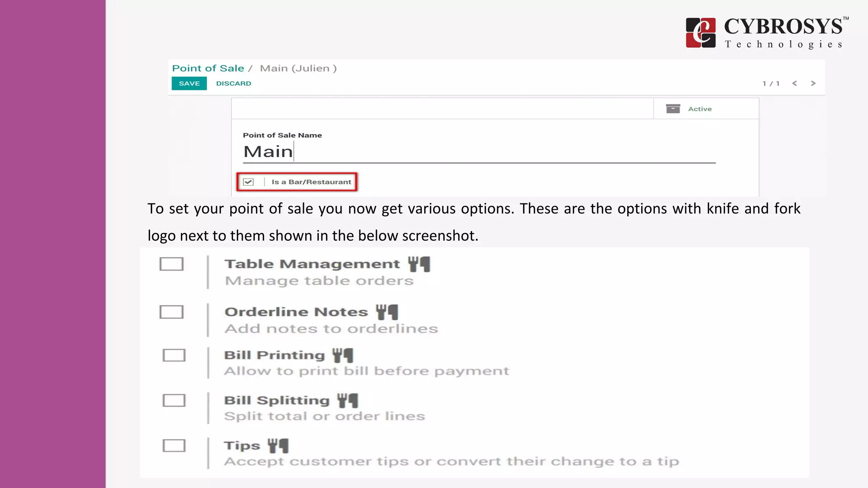Screen dimensions: 868x488
Task: Click 'Manage table orders' description
Action: pyautogui.click(x=319, y=281)
